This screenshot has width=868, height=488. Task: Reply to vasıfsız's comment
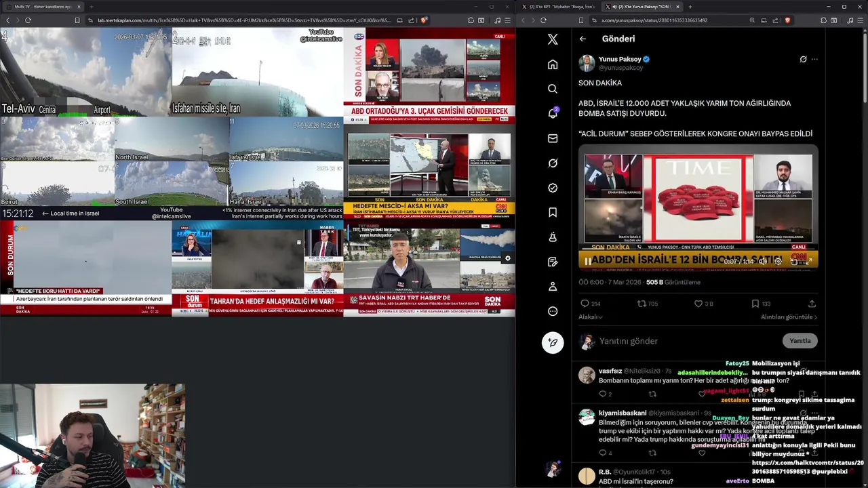pos(604,394)
